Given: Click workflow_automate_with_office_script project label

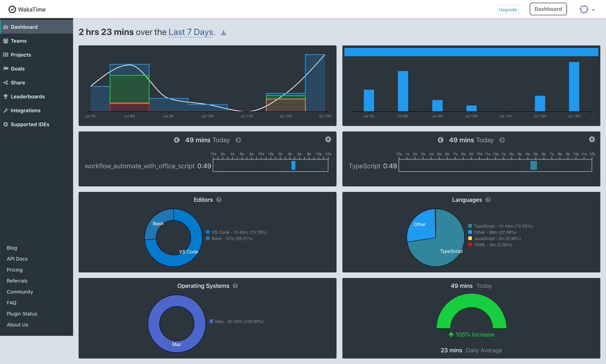Looking at the screenshot, I should (x=139, y=166).
